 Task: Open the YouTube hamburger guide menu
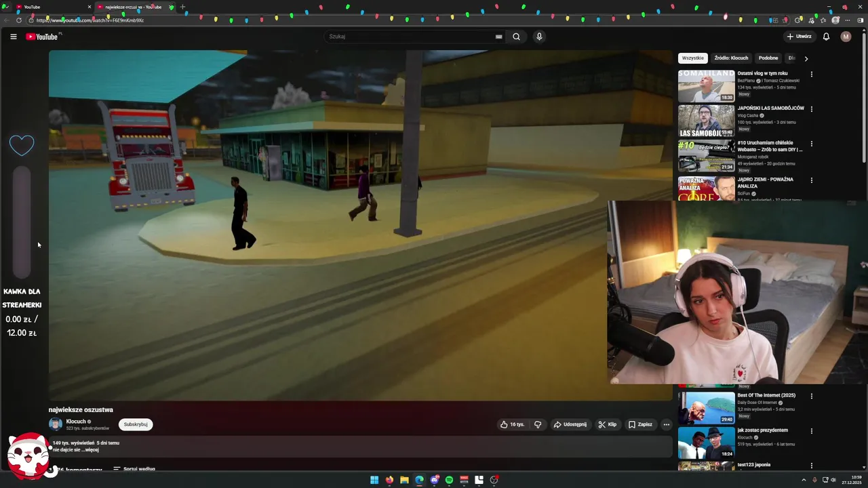coord(13,37)
